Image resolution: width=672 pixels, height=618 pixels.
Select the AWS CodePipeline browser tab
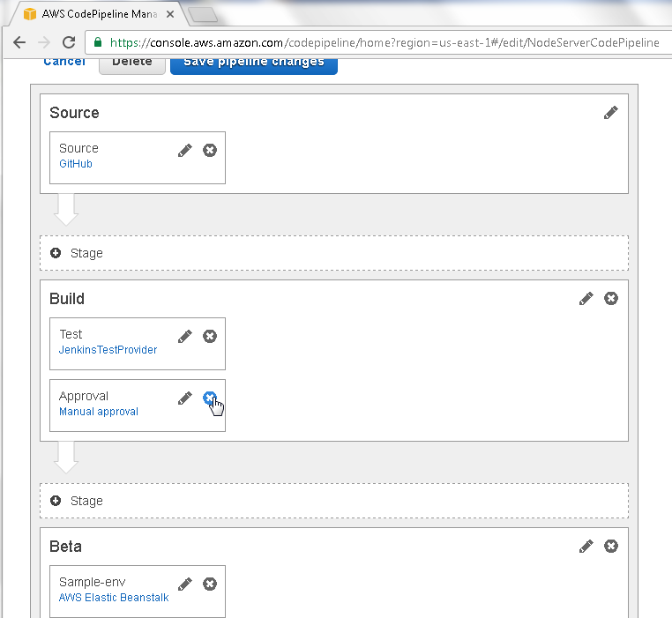pos(100,14)
